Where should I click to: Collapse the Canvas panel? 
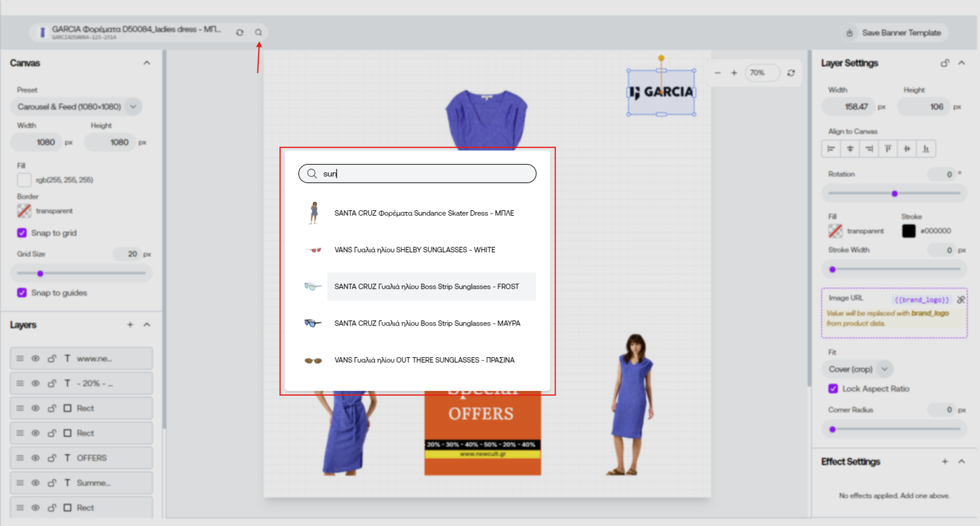[x=146, y=63]
